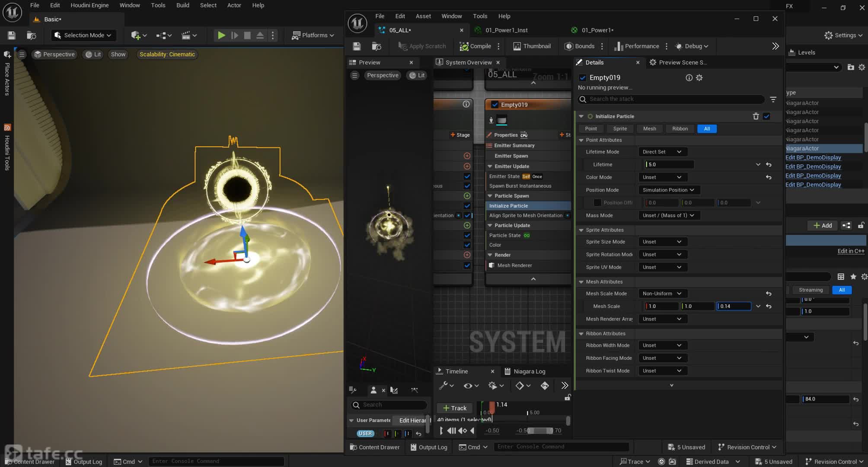The height and width of the screenshot is (467, 868).
Task: Select the Mesh filter tab in Initialize Particle
Action: click(x=649, y=129)
